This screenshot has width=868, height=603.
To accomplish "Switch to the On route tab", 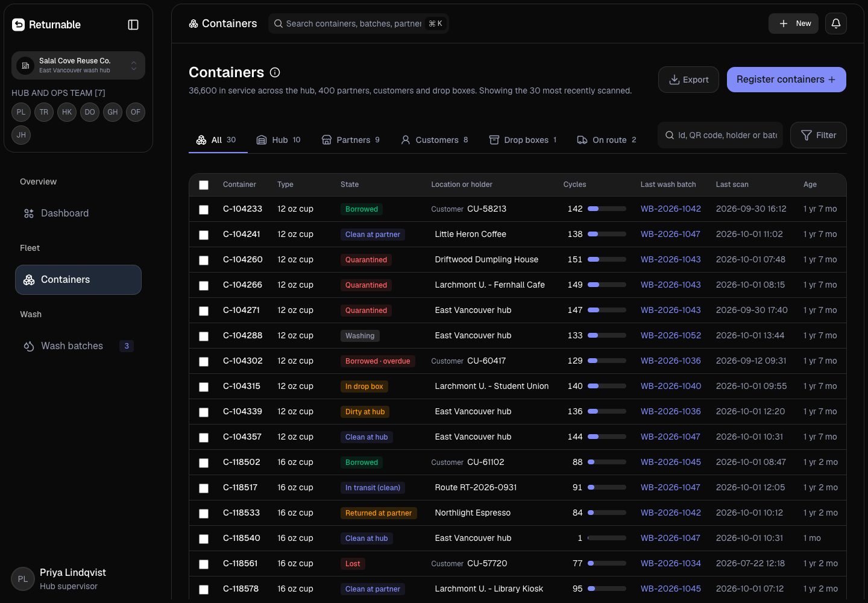I will [x=607, y=140].
